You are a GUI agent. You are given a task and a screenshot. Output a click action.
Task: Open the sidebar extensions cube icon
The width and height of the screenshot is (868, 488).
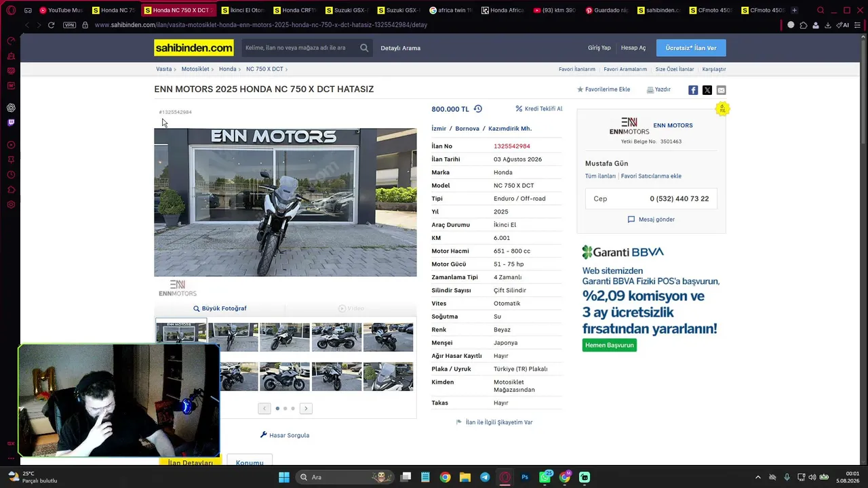[11, 190]
